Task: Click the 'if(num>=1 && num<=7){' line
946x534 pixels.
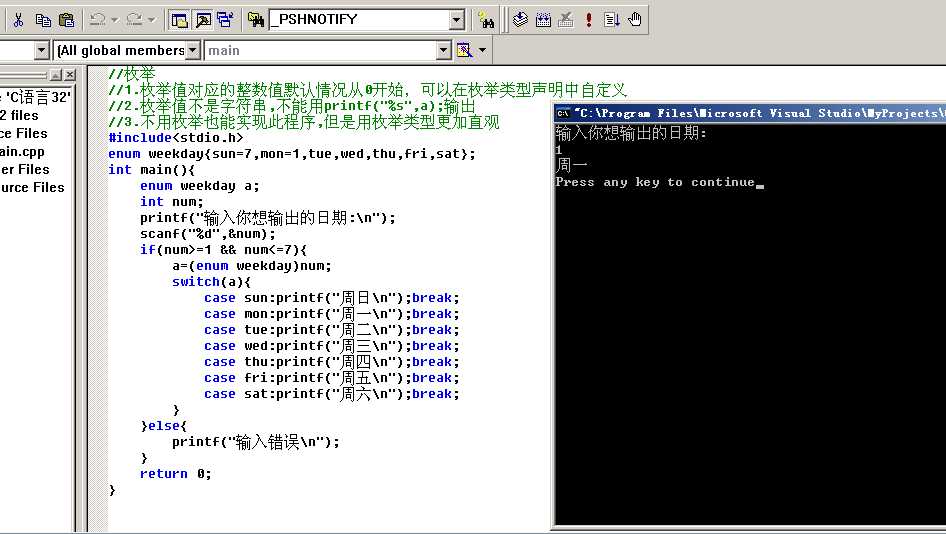Action: pos(224,249)
